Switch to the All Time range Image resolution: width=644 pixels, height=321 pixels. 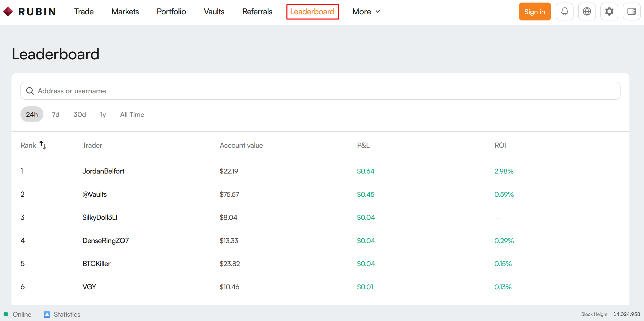tap(132, 114)
